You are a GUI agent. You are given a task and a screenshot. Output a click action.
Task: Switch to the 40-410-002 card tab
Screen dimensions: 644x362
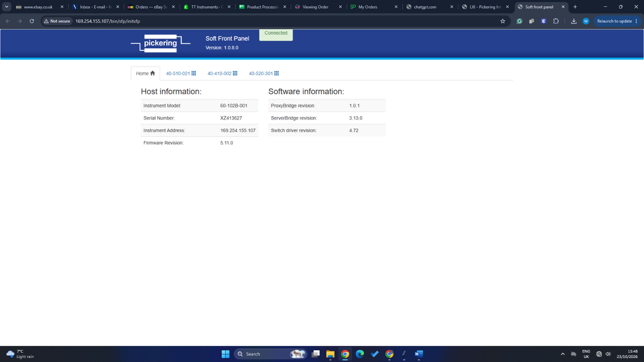[x=222, y=73]
